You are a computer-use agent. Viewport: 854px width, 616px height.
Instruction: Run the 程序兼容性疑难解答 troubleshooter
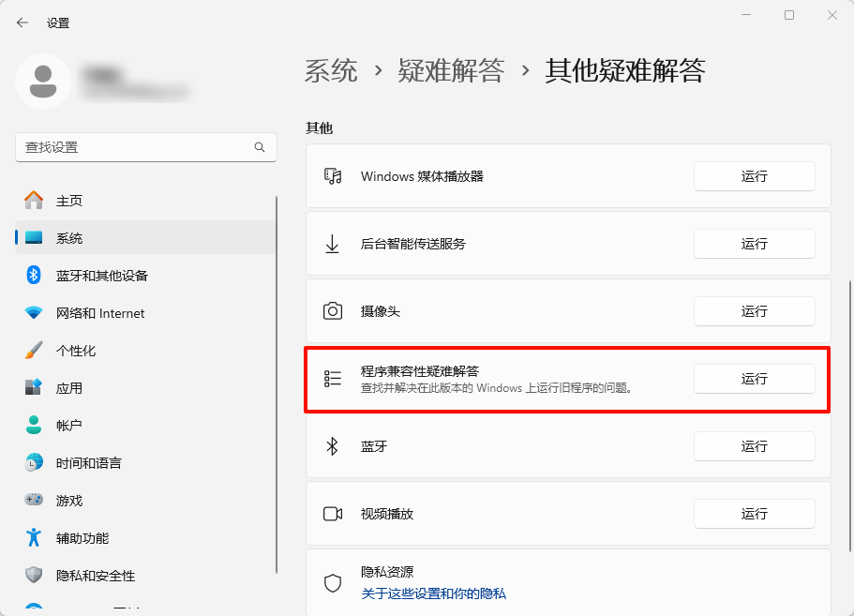pyautogui.click(x=754, y=379)
